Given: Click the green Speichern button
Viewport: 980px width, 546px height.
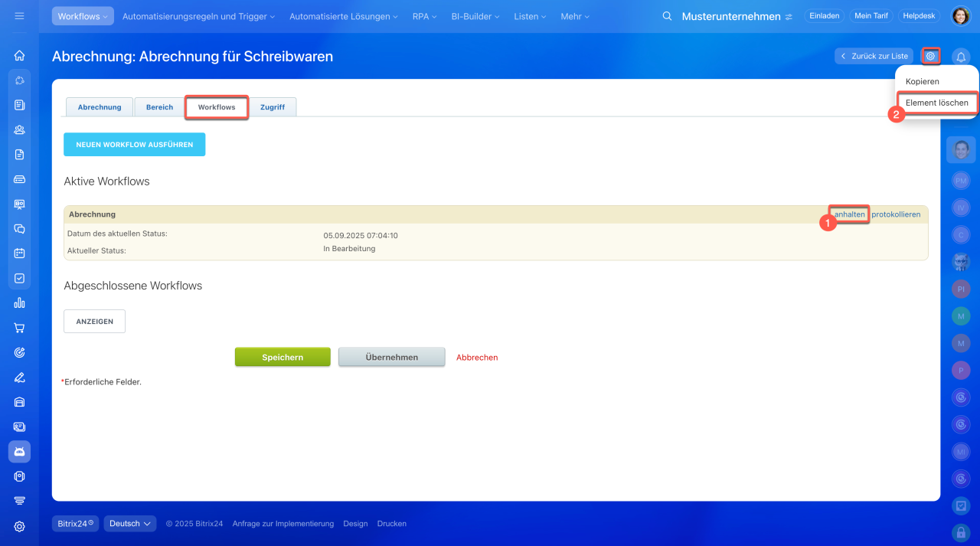Looking at the screenshot, I should pyautogui.click(x=283, y=357).
